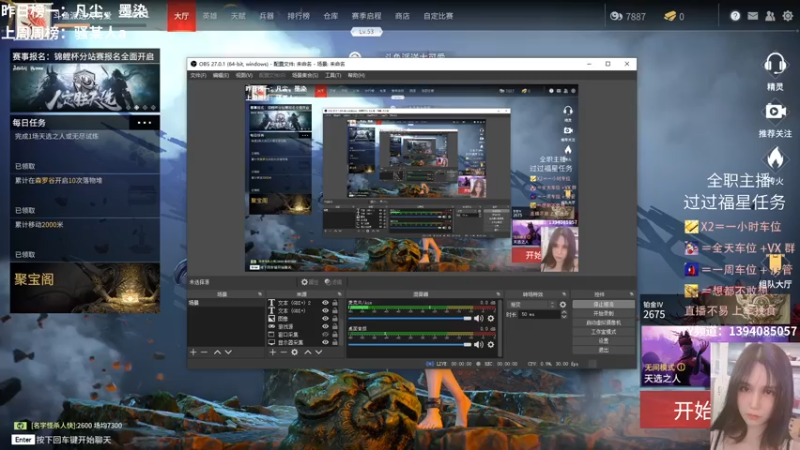Lock the 文本 (GDI+) 2 source

tap(335, 303)
